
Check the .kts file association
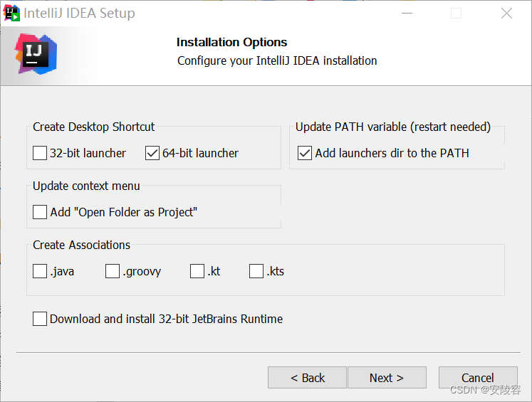point(256,271)
